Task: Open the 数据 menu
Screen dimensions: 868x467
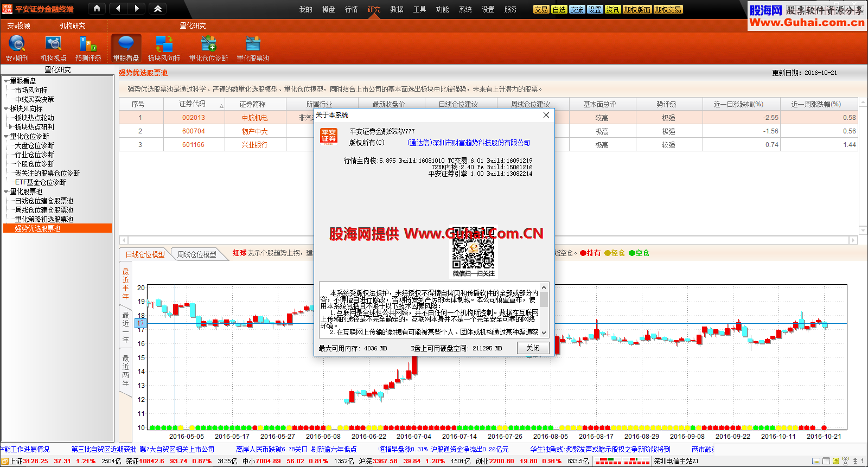Action: pos(397,9)
